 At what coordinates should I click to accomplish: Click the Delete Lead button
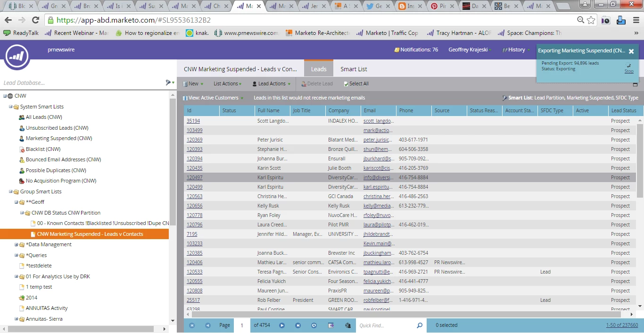317,83
